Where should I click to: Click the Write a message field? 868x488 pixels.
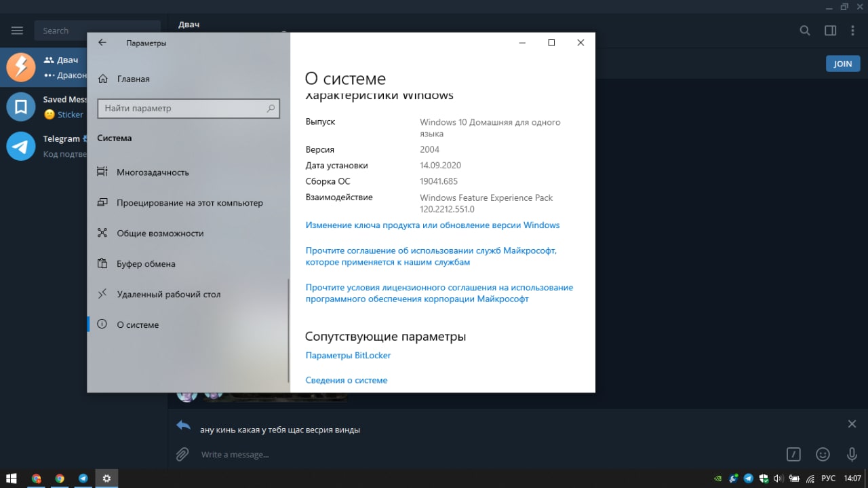tap(488, 454)
